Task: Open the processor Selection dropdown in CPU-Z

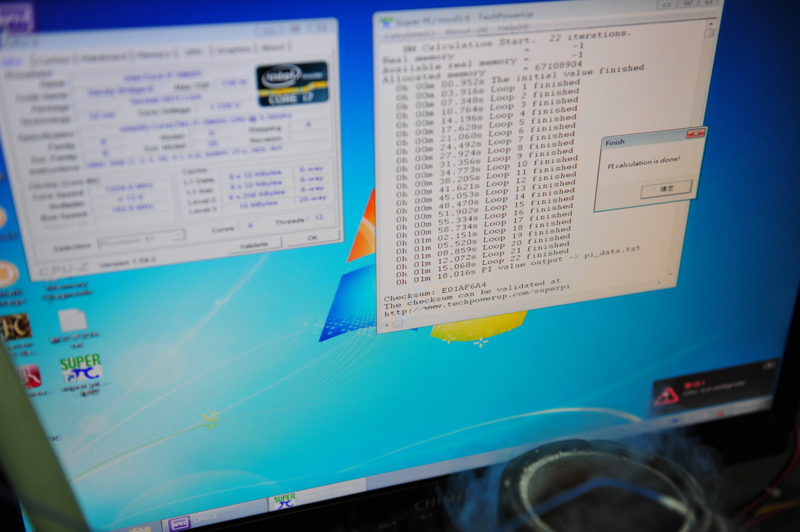Action: point(141,239)
